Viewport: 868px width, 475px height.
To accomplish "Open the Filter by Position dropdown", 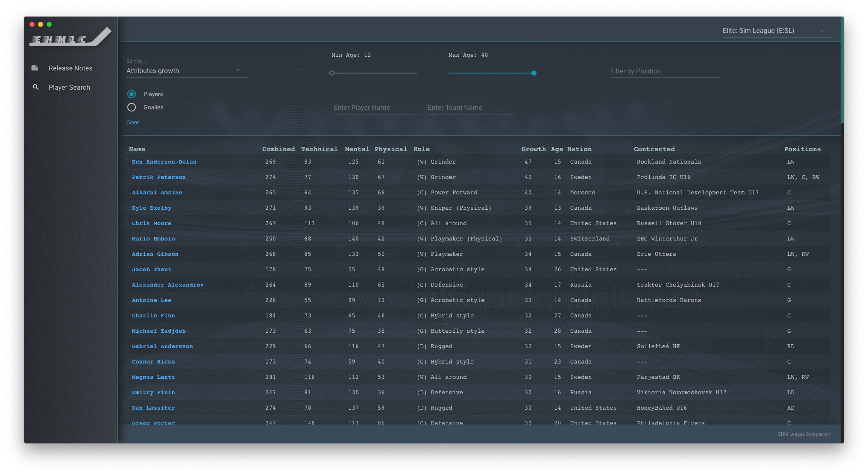I will tap(664, 71).
